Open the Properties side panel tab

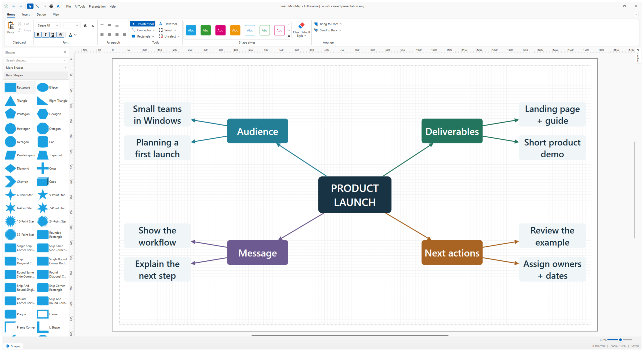pos(637,56)
